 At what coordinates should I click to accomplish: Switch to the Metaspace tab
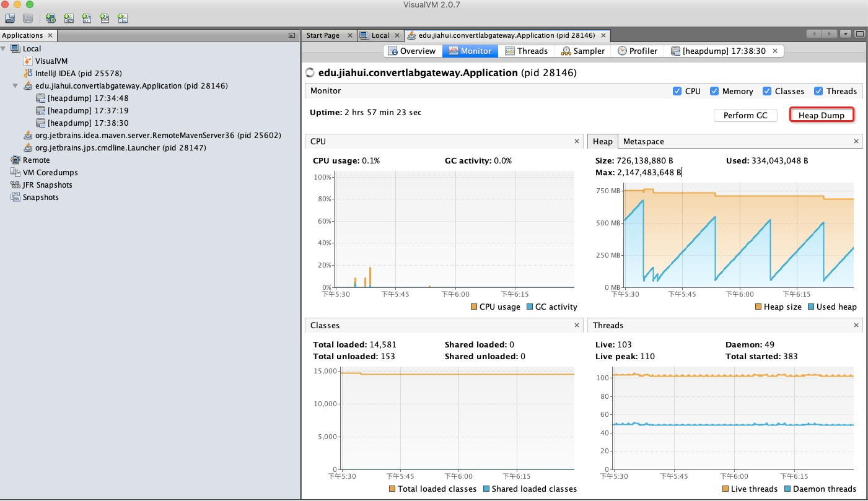pyautogui.click(x=643, y=142)
